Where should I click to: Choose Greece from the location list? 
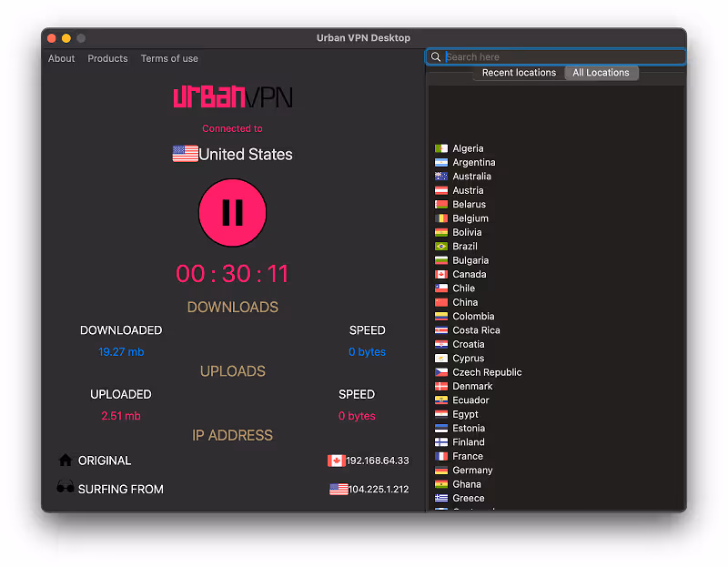(x=469, y=498)
